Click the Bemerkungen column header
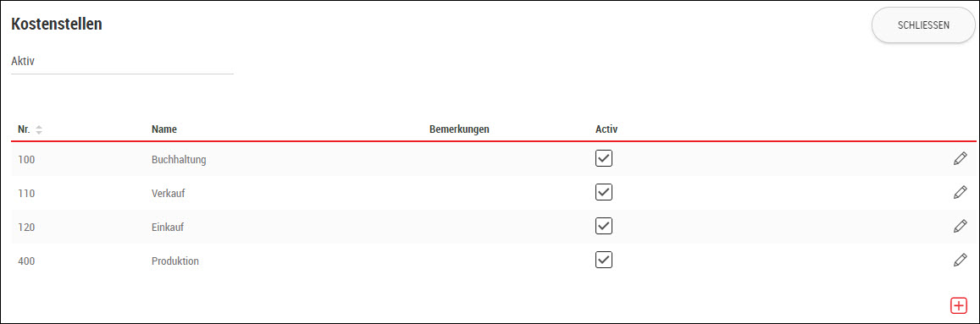This screenshot has height=324, width=980. click(x=459, y=129)
